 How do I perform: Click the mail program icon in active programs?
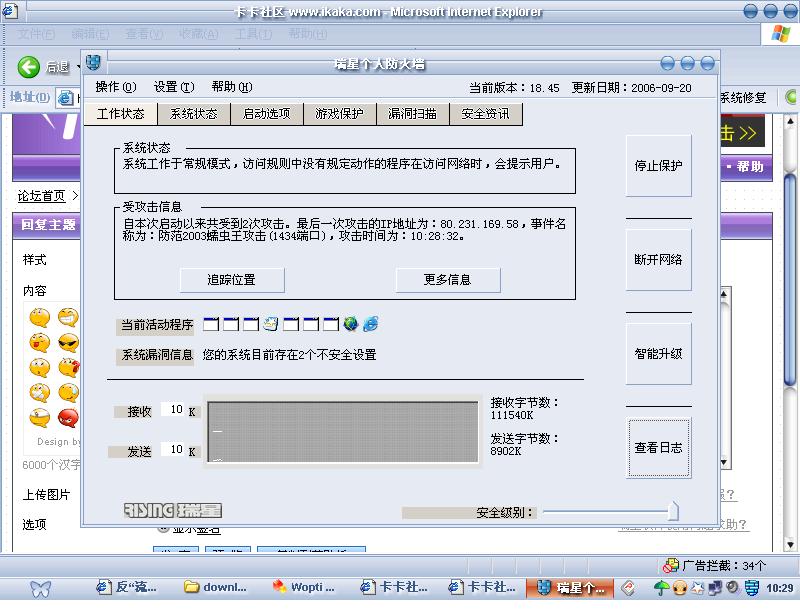coord(271,324)
